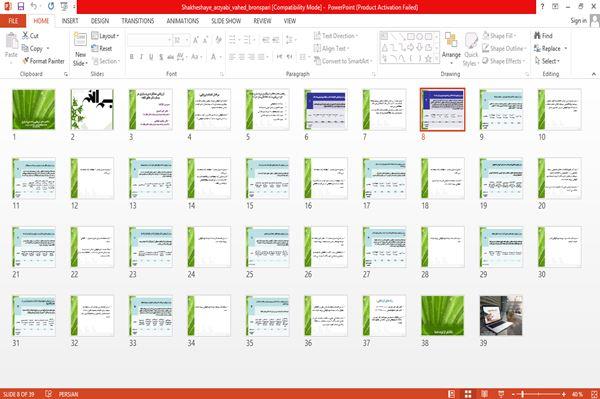Open the font name combo box

click(x=150, y=40)
